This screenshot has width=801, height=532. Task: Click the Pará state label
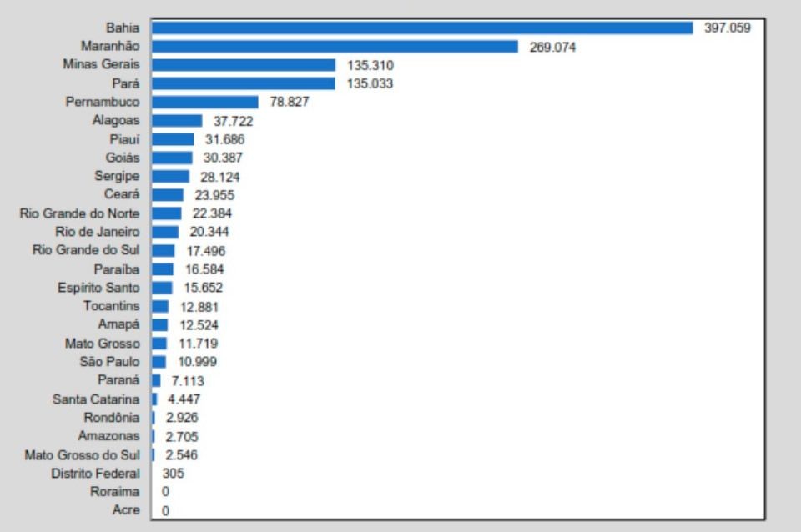[x=126, y=83]
